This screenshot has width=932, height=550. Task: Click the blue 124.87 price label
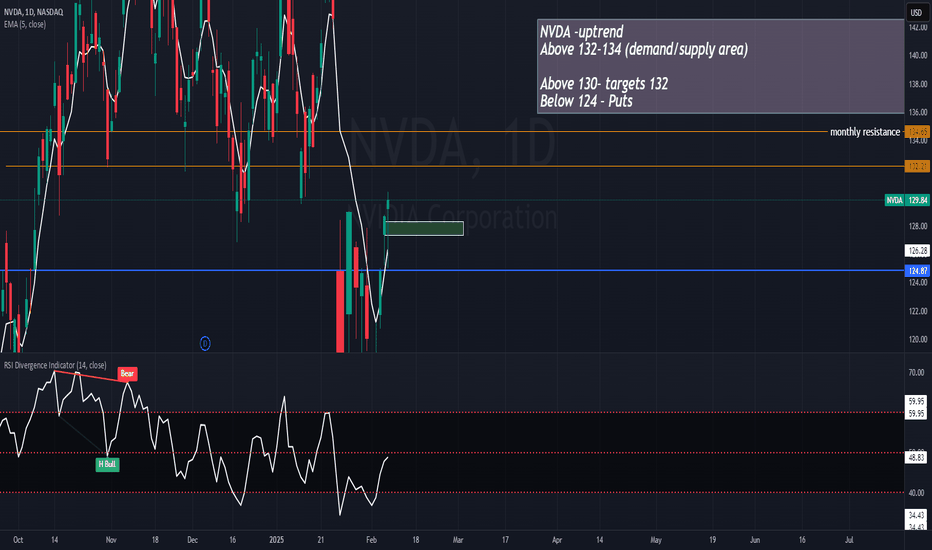click(x=917, y=271)
